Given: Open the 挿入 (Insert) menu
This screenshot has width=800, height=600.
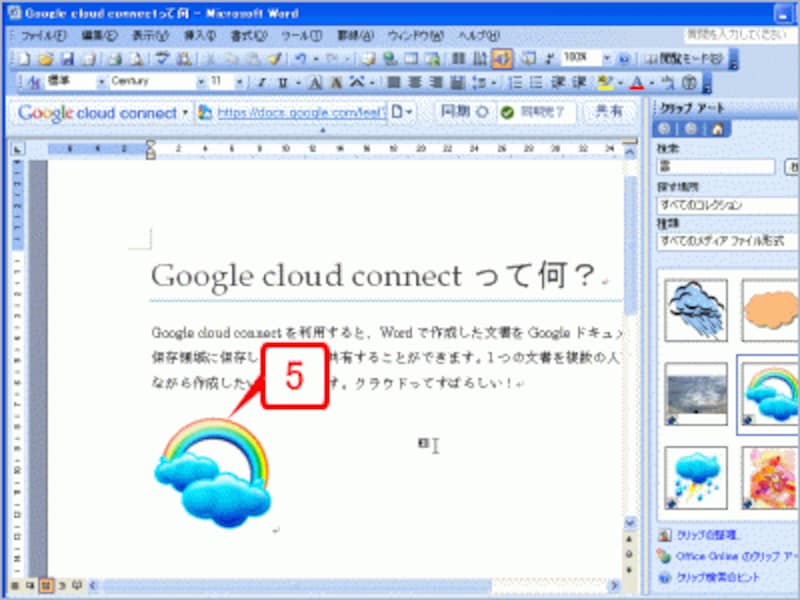Looking at the screenshot, I should click(x=200, y=36).
